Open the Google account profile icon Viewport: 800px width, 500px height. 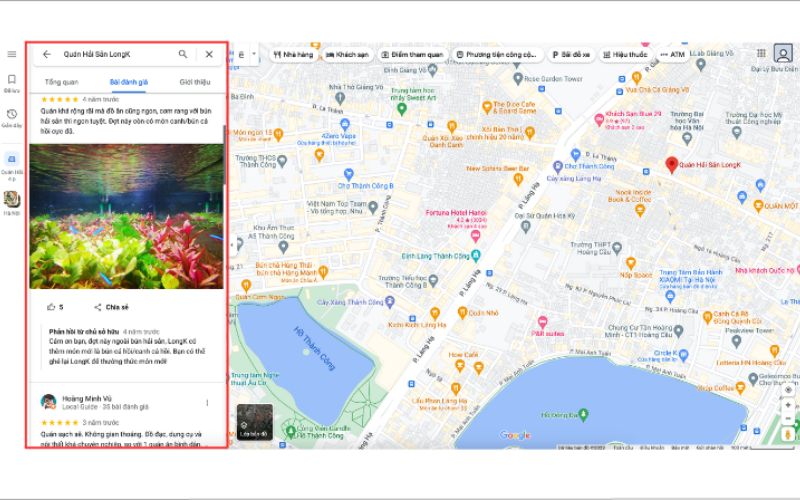pos(783,53)
